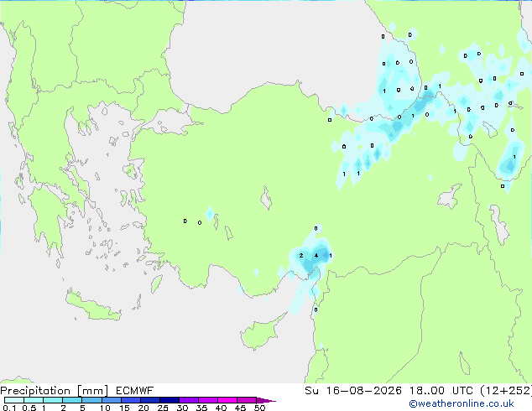Screen dimensions: 532x411
Task: Click the Su 16-08-2026 date text
Action: coord(353,391)
